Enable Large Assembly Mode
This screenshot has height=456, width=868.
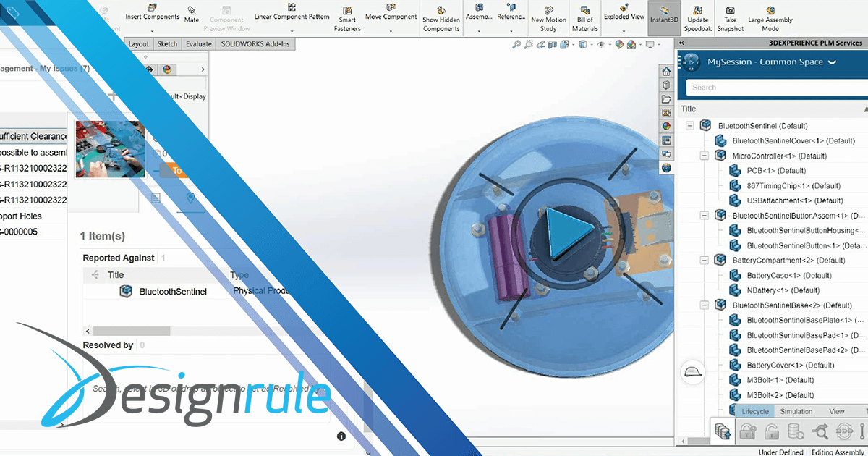click(x=770, y=19)
